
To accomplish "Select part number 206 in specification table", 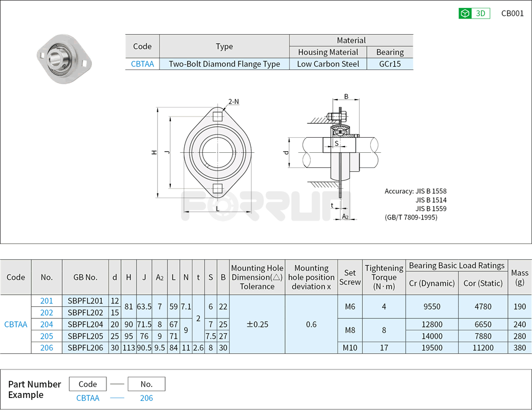I will (46, 348).
